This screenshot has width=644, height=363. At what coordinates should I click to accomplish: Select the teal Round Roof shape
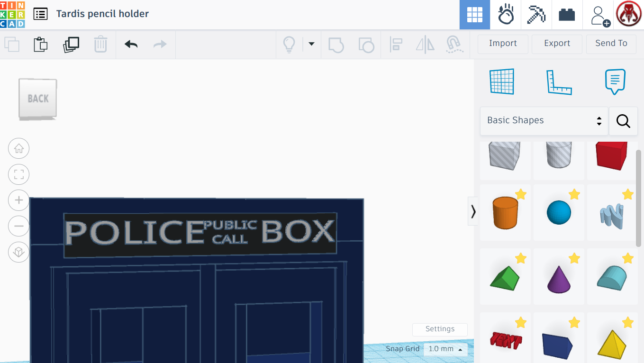[612, 277]
